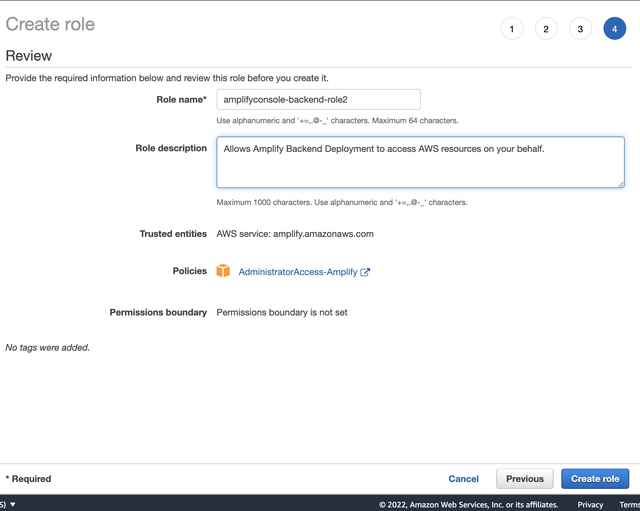Click the '* Required' note
Viewport: 640px width, 511px height.
coord(28,479)
